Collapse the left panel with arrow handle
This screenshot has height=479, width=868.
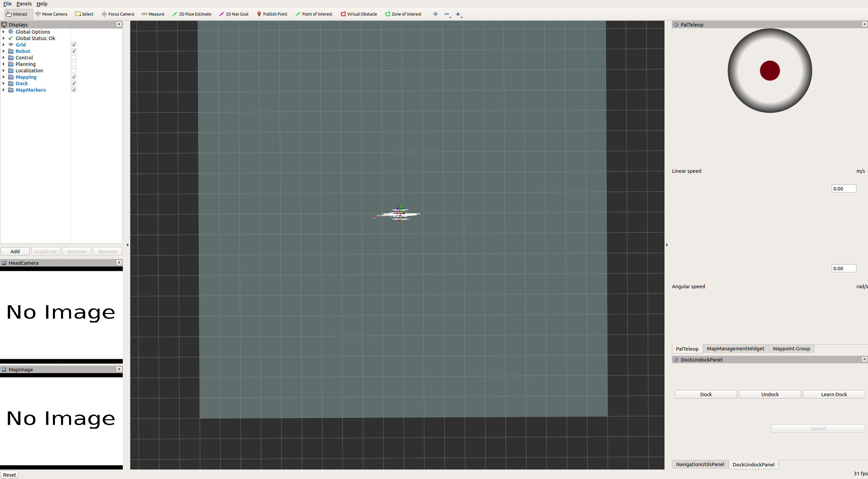[127, 245]
